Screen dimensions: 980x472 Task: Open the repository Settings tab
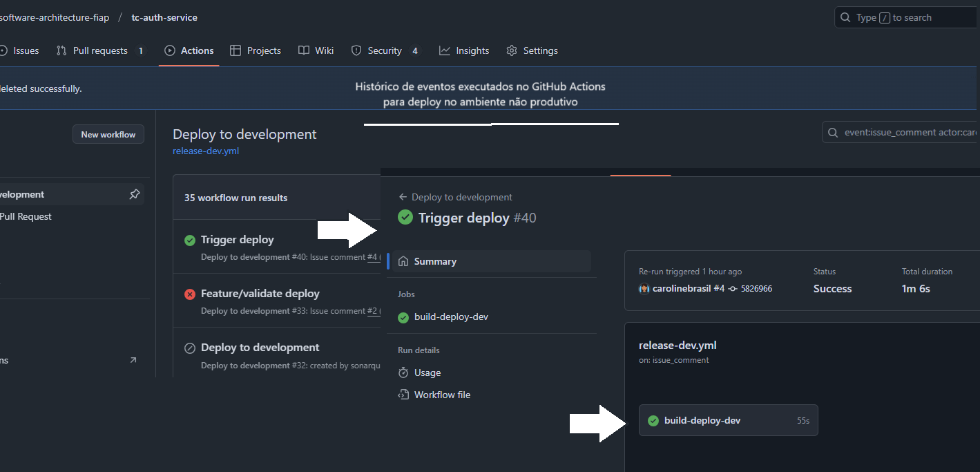[x=532, y=50]
